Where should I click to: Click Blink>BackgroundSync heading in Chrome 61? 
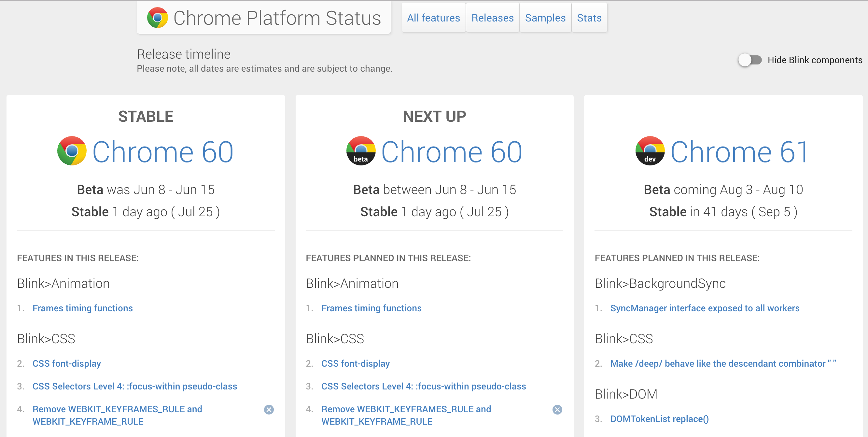pos(660,283)
